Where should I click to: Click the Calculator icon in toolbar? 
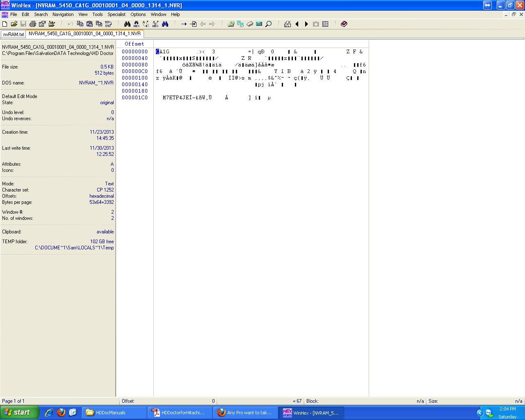coord(259,24)
